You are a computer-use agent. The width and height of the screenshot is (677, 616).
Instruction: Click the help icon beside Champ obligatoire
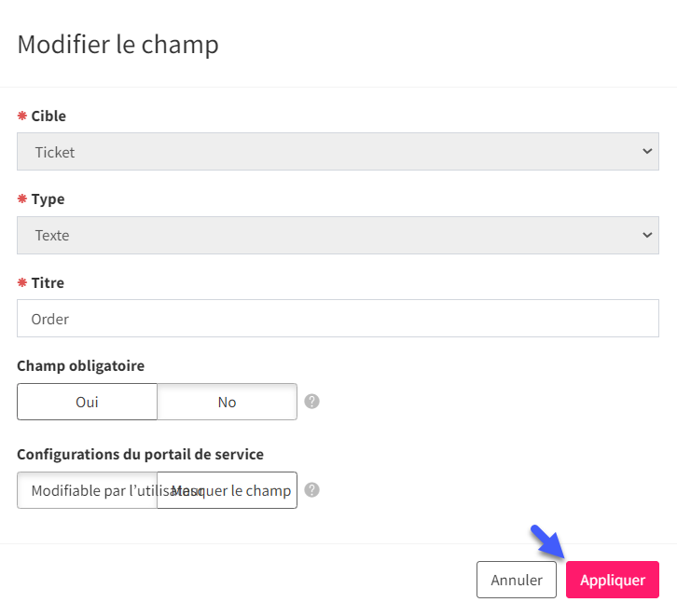pyautogui.click(x=311, y=402)
